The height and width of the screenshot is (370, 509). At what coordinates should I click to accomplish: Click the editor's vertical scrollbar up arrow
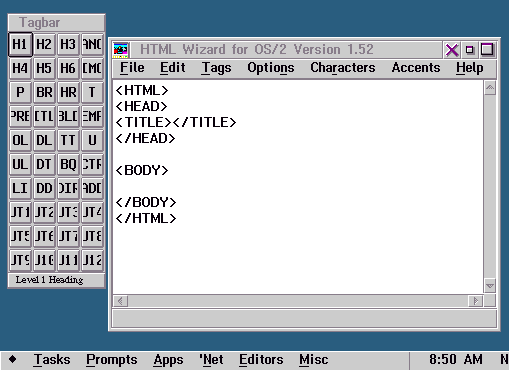click(x=490, y=88)
